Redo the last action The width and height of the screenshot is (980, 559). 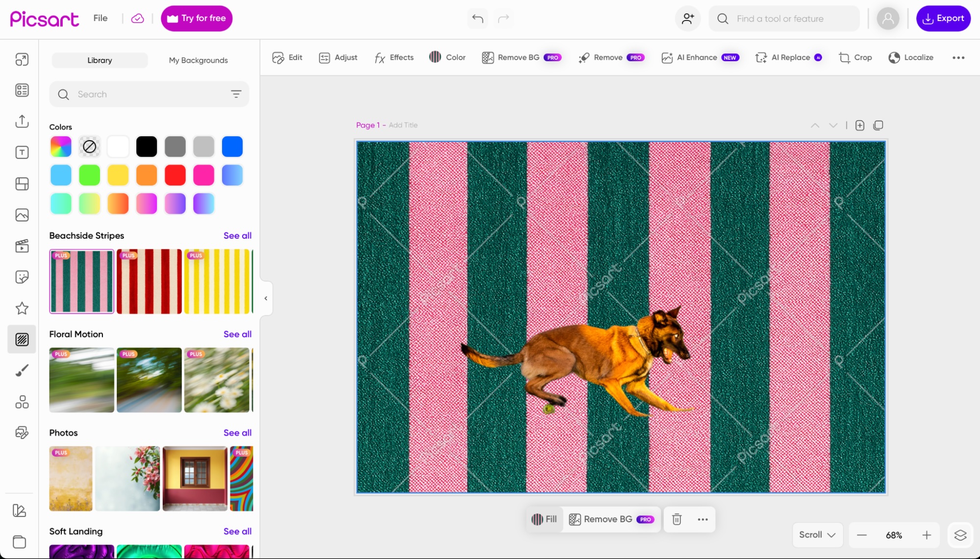(x=503, y=19)
